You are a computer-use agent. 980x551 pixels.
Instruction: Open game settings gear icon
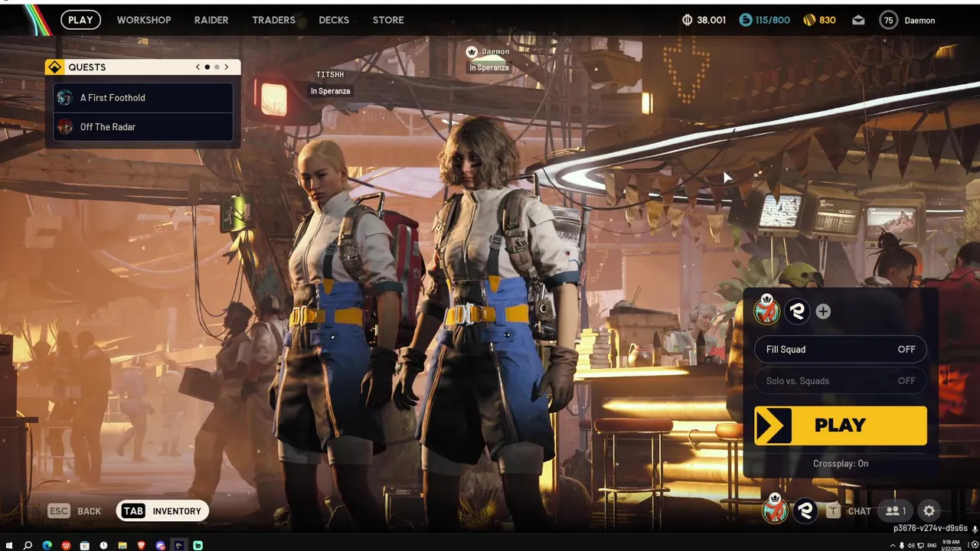coord(929,511)
